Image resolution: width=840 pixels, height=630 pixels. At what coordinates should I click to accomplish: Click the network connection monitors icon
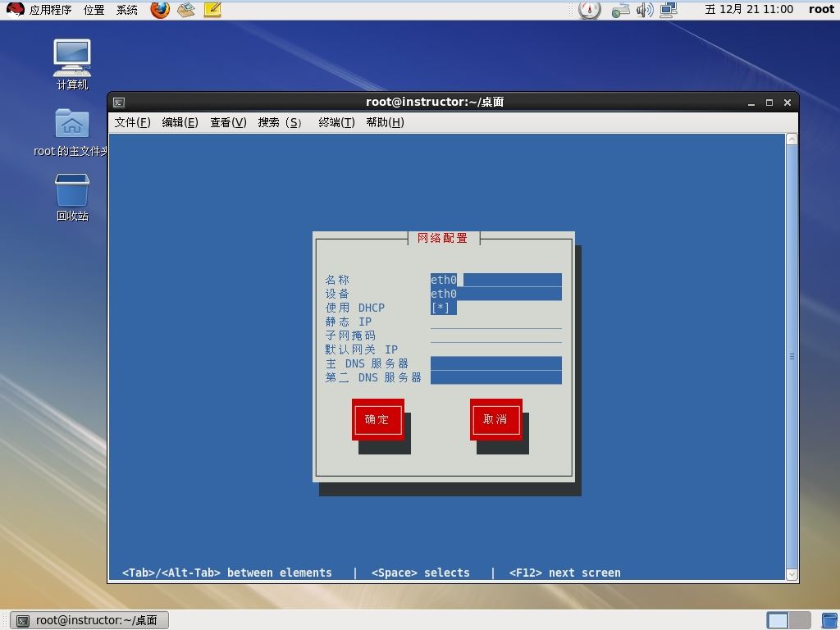coord(669,10)
